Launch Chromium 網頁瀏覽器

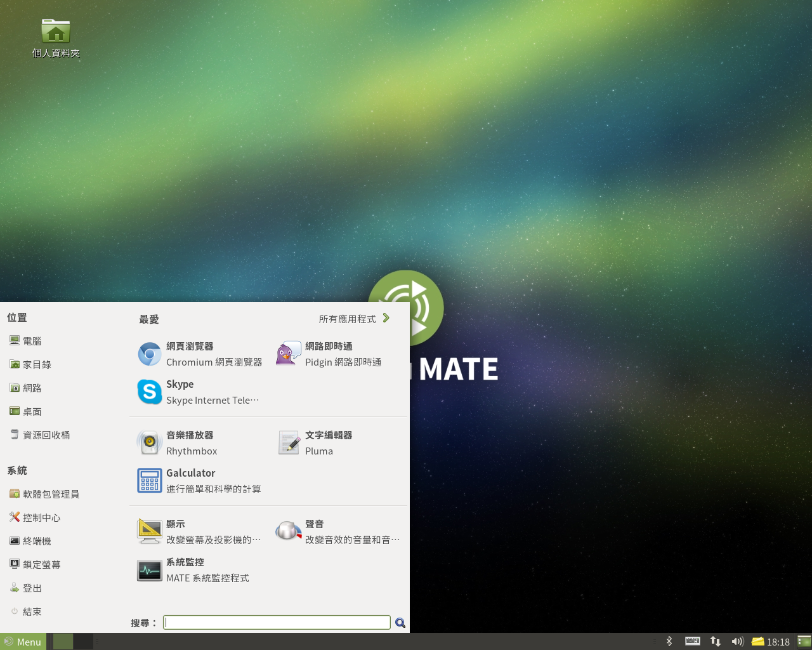pos(200,354)
